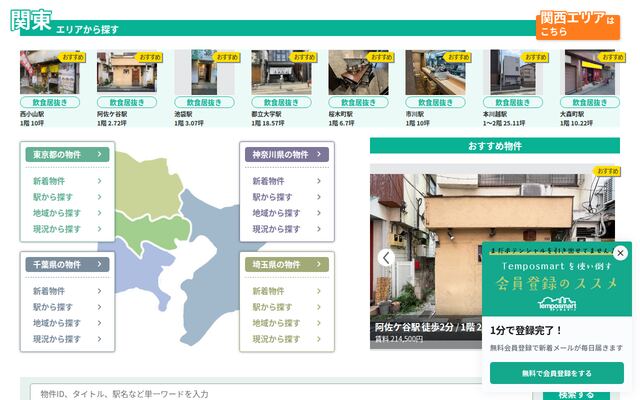Click the 1〜2階 25.11坪 text under 本川越駅
The image size is (640, 400).
[x=504, y=123]
